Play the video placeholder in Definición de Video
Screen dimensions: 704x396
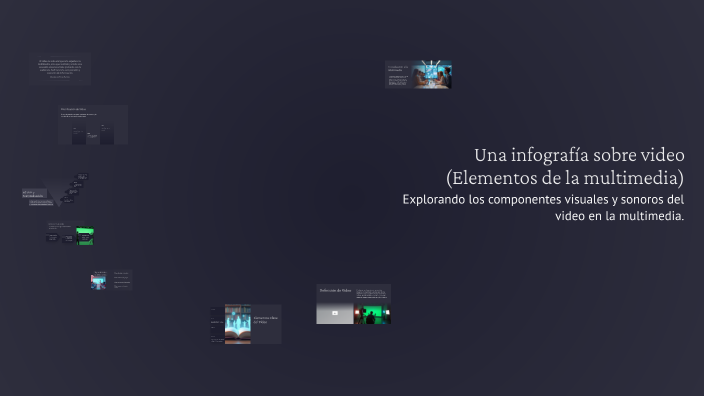point(335,313)
